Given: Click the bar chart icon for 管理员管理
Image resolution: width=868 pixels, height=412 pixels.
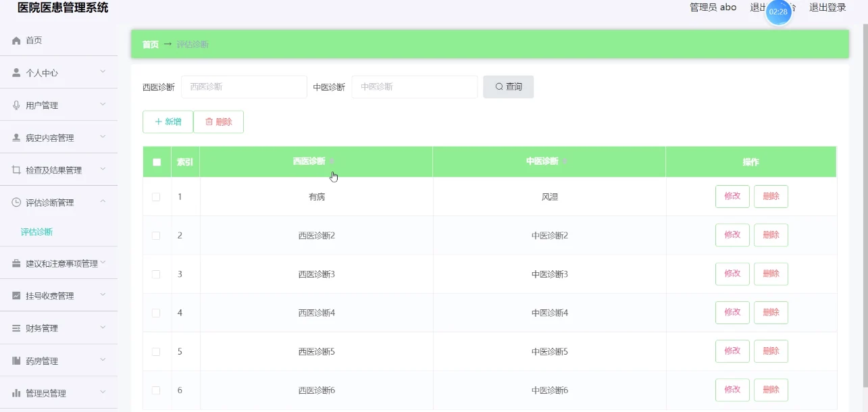Looking at the screenshot, I should point(17,392).
